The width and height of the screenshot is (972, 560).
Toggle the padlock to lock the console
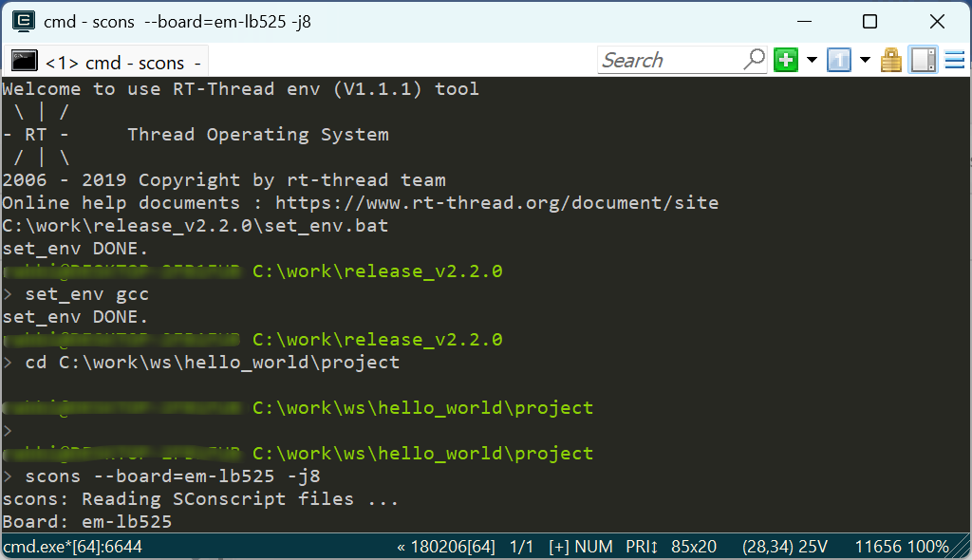890,59
